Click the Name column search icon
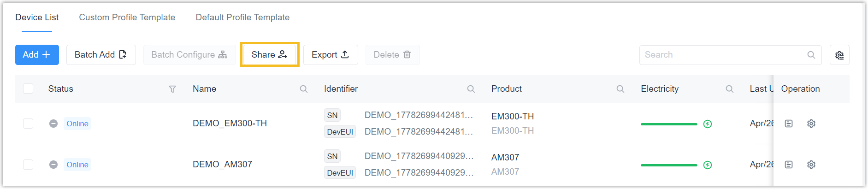868x189 pixels. (x=304, y=89)
